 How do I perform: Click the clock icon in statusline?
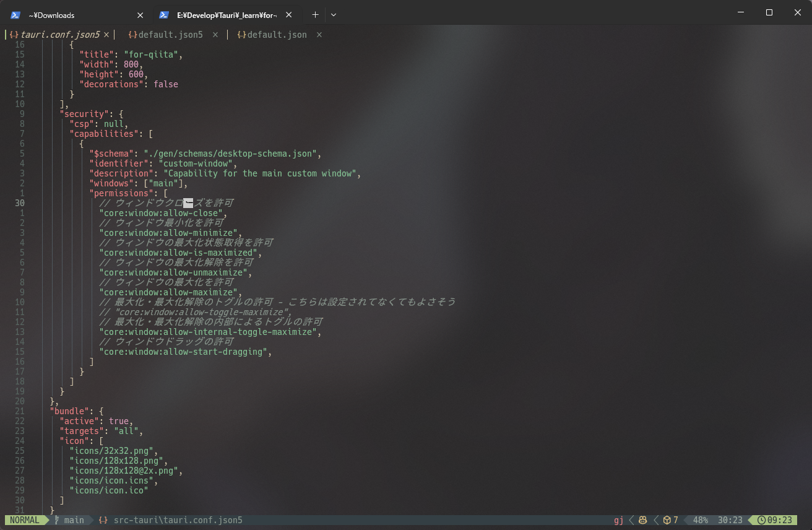762,520
